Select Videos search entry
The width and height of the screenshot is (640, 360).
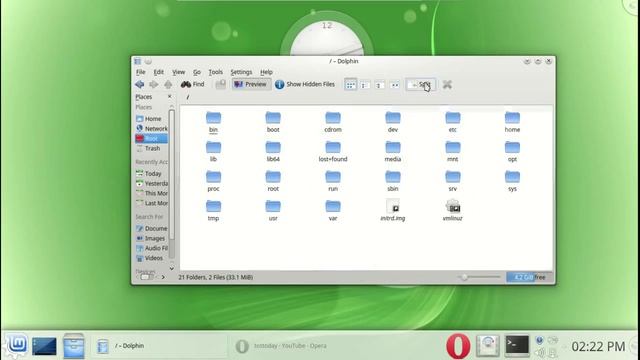click(151, 258)
